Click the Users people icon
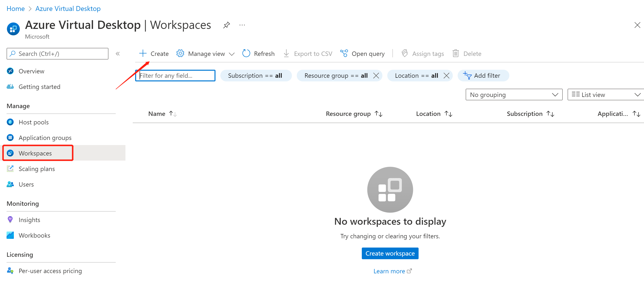The width and height of the screenshot is (644, 301). coord(10,184)
